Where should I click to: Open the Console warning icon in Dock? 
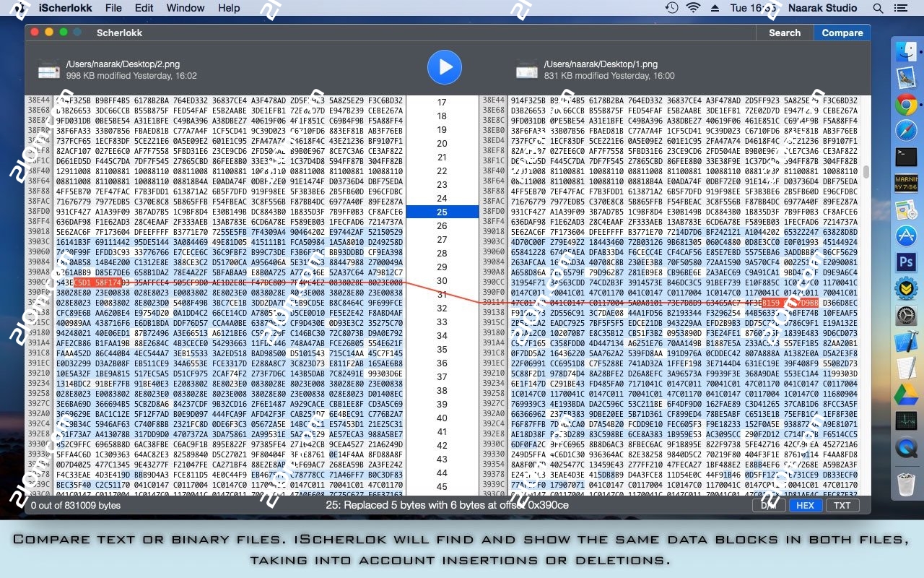pos(906,182)
